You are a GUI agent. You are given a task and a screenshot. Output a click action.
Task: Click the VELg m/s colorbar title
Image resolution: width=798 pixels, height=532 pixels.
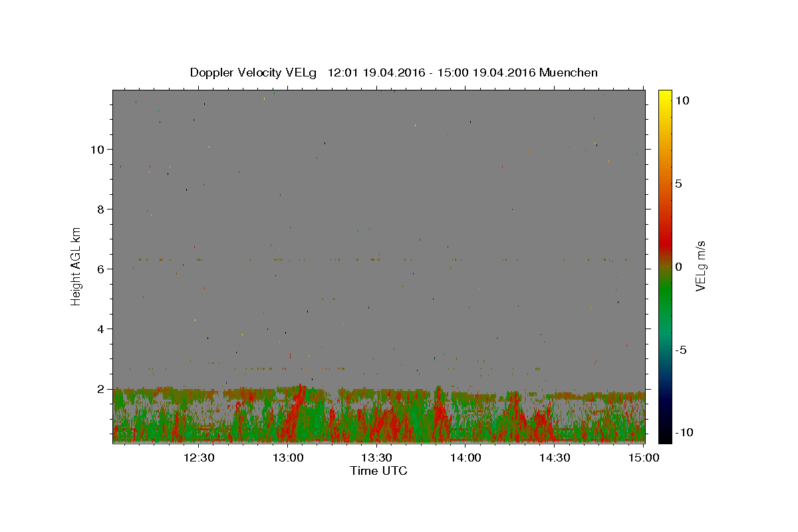[700, 266]
